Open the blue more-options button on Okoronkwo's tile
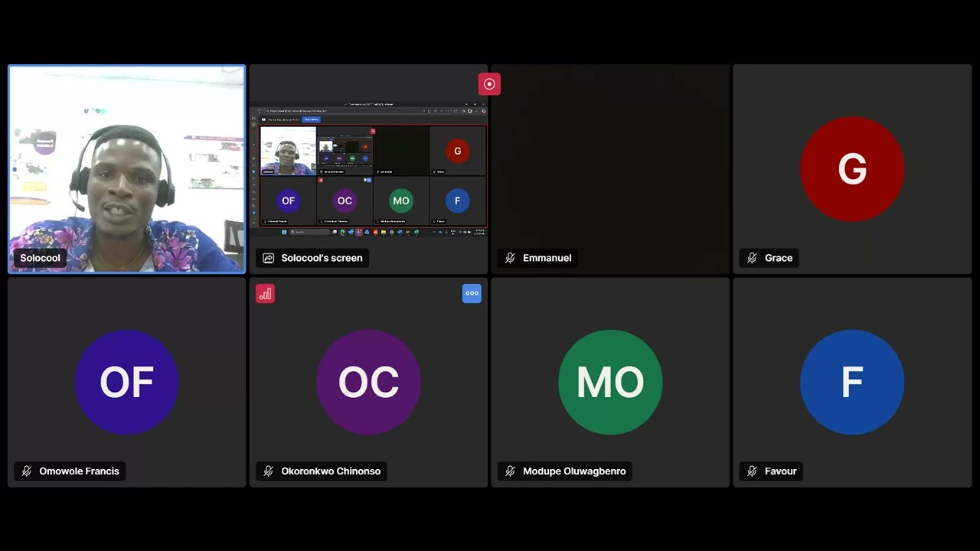Screen dimensions: 980x551 (x=472, y=293)
